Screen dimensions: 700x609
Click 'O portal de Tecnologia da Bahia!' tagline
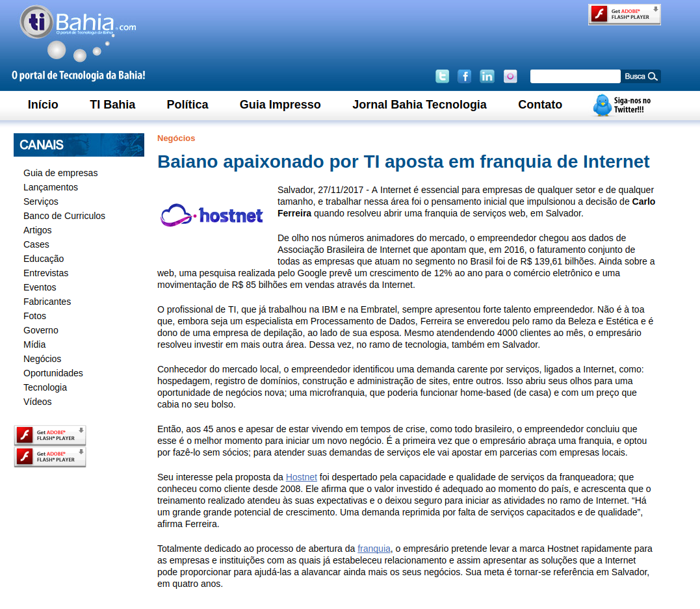[x=79, y=75]
